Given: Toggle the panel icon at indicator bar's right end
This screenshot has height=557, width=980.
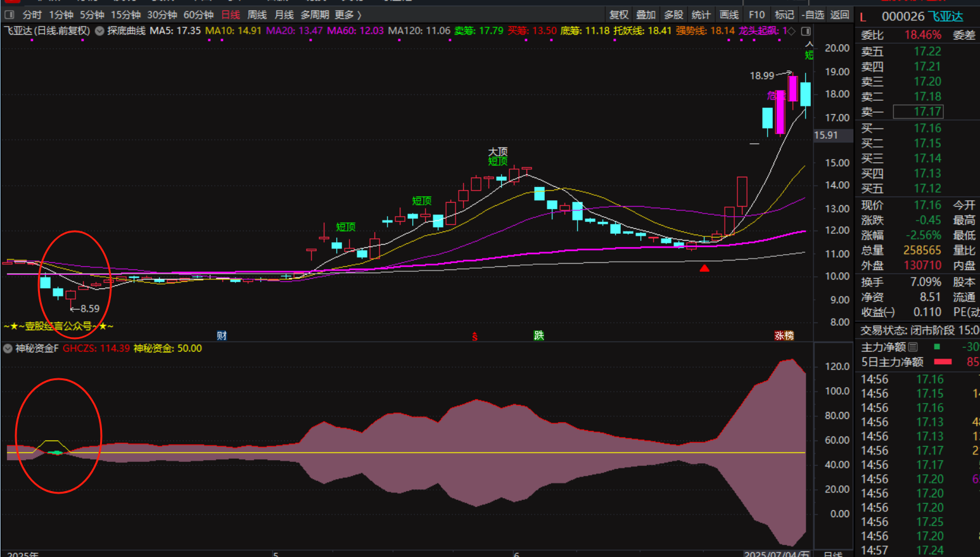Looking at the screenshot, I should pos(806,31).
